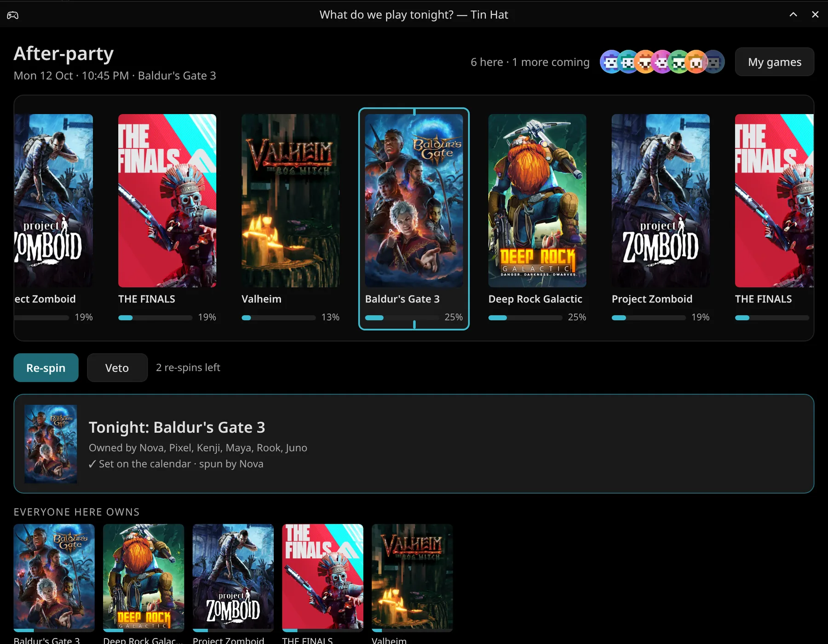Select the Deep Rock Galactic spinner card
828x644 pixels.
[537, 218]
